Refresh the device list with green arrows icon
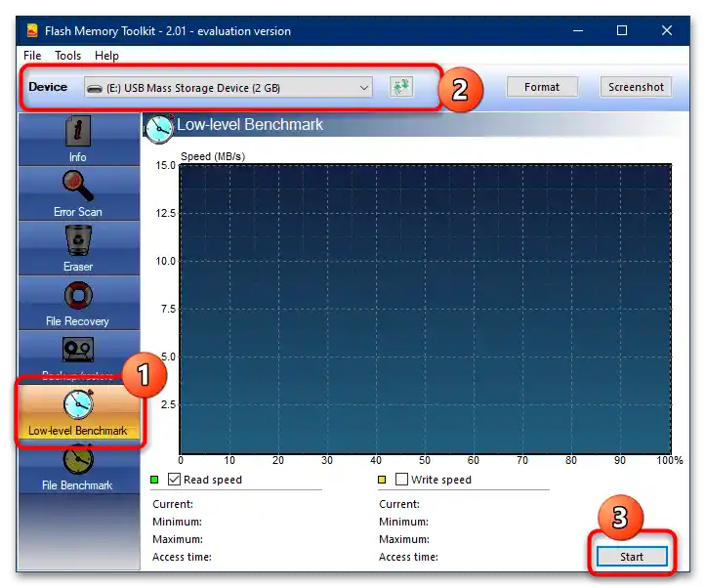 tap(400, 87)
